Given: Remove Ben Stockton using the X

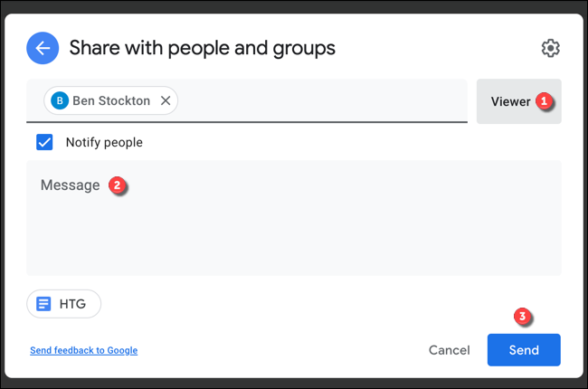Looking at the screenshot, I should [165, 100].
